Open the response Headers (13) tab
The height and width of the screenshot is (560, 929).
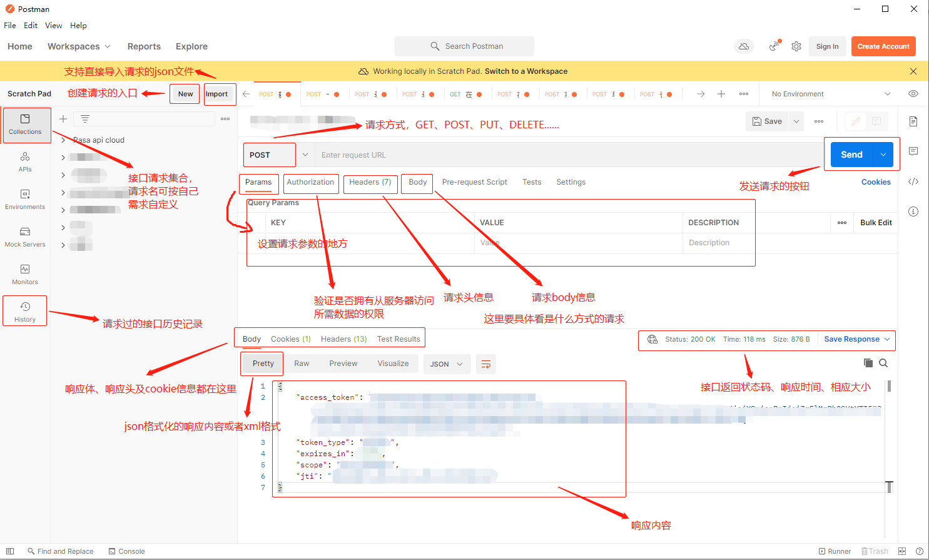343,339
